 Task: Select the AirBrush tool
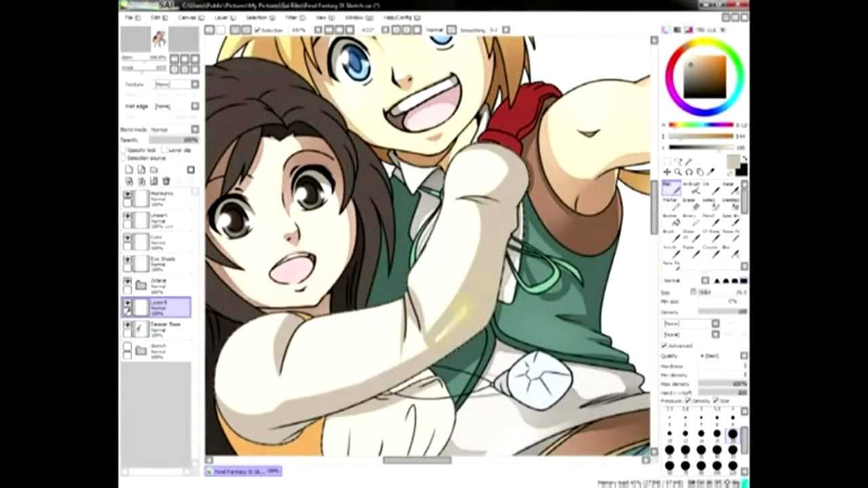point(692,188)
